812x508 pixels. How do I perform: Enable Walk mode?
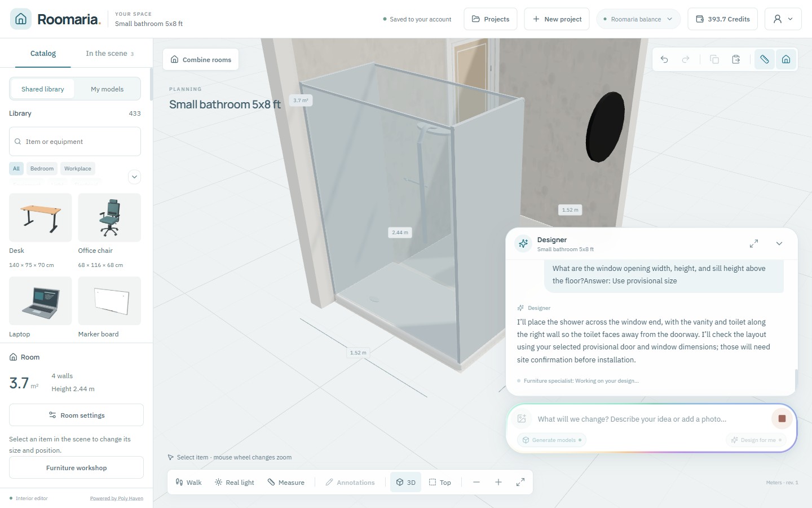(x=188, y=482)
